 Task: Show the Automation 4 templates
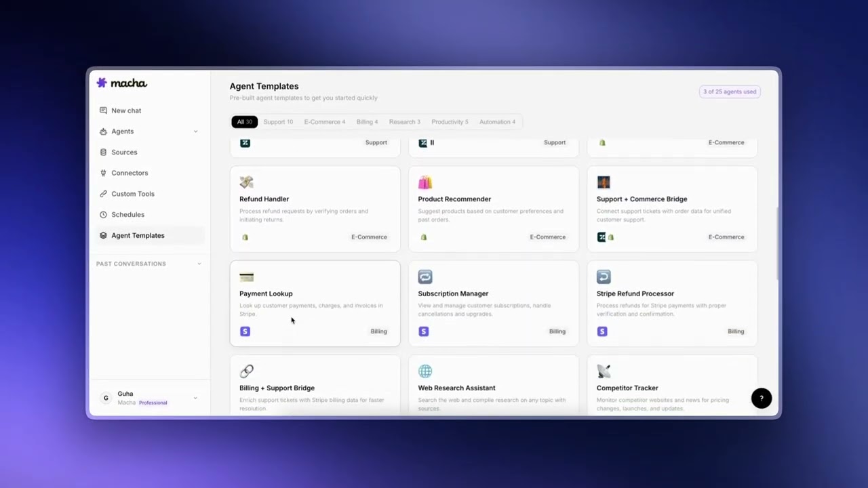[x=497, y=122]
